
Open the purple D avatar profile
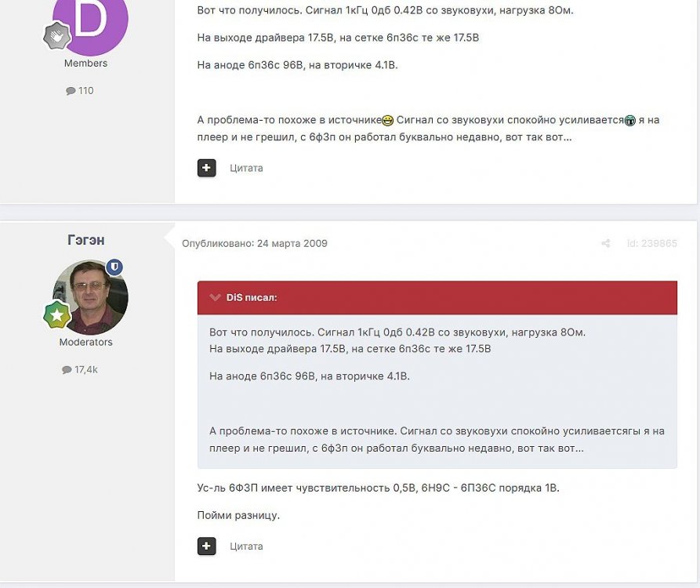[x=91, y=18]
